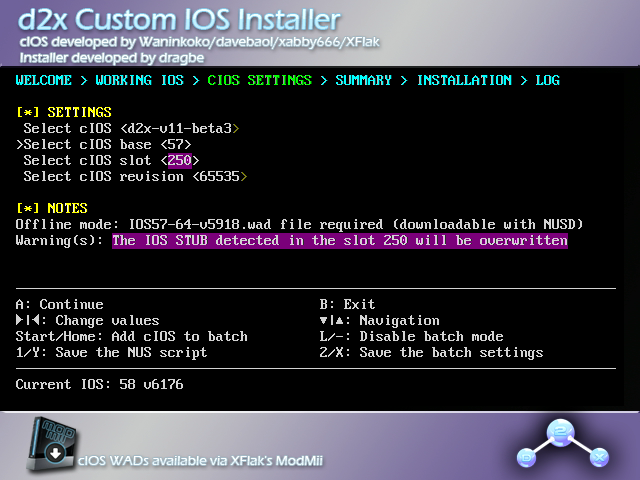Open the SUMMARY step
The width and height of the screenshot is (640, 480).
363,80
